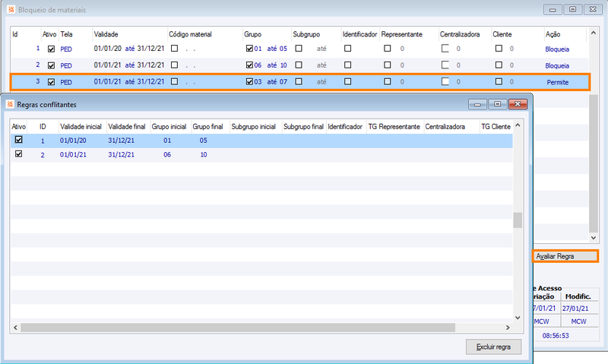Enable Centralizadora checkbox in row 2

(x=445, y=65)
